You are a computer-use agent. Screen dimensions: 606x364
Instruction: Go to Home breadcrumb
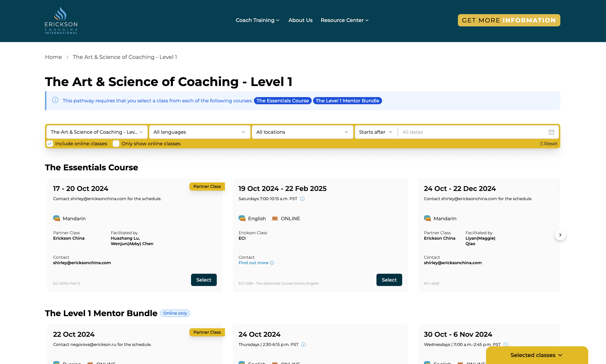(x=53, y=57)
